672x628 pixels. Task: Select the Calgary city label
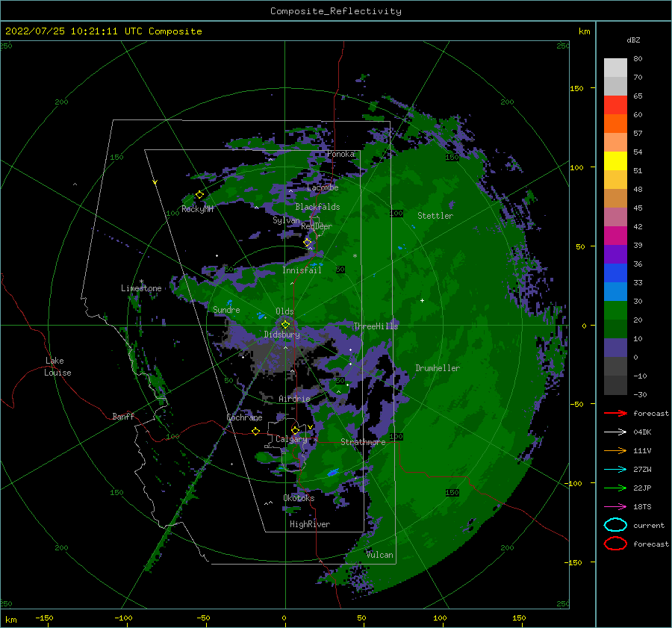point(291,439)
